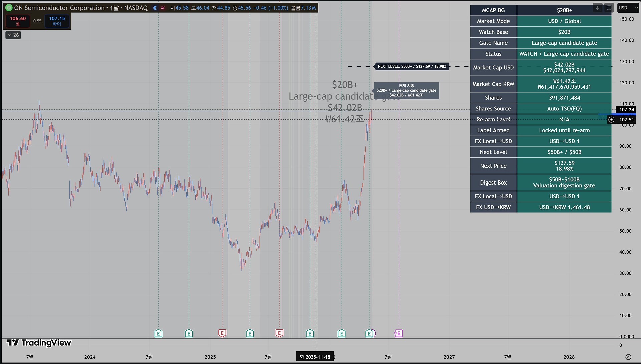Click the green earnings marker overlapped by purple circle
The width and height of the screenshot is (641, 364).
(x=369, y=333)
